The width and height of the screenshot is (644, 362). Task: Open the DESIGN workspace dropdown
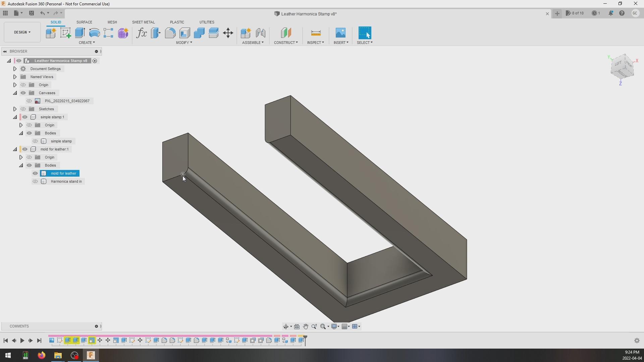(x=22, y=32)
